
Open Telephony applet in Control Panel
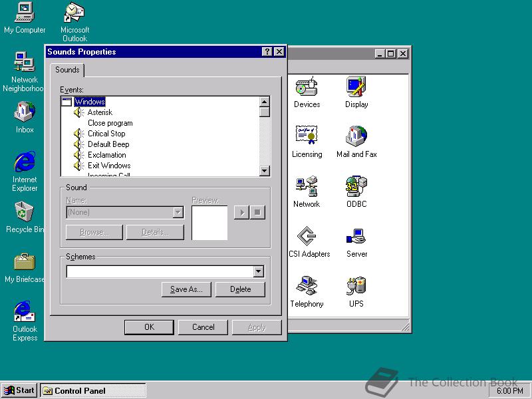pos(307,291)
